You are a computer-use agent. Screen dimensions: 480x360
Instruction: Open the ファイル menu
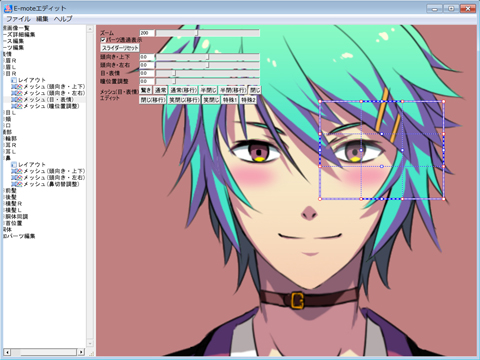(x=18, y=19)
